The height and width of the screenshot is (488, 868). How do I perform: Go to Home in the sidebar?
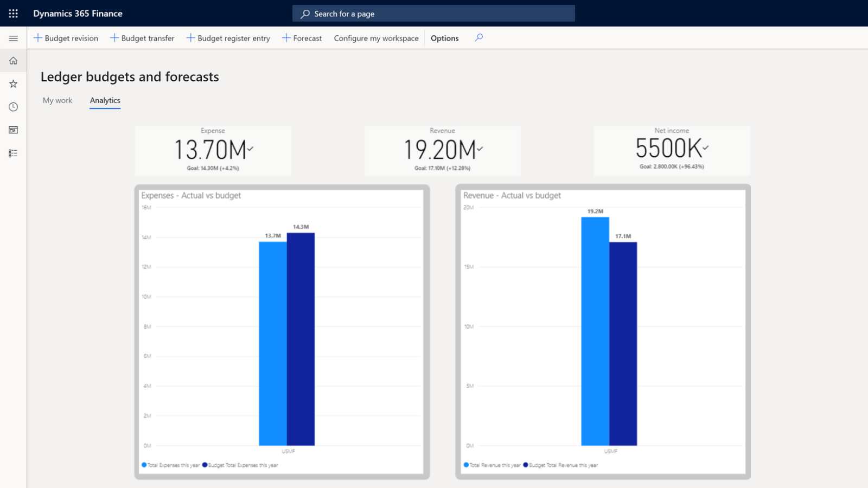click(13, 61)
